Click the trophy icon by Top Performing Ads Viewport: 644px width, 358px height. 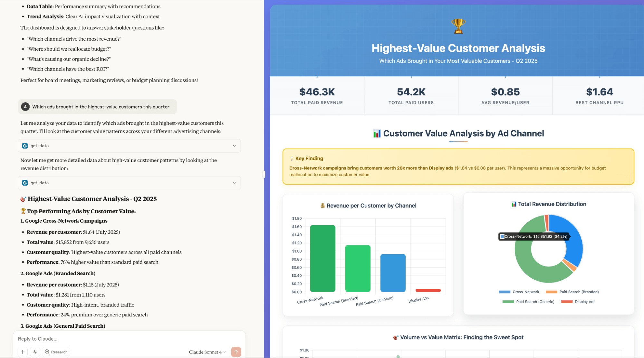[x=23, y=211]
